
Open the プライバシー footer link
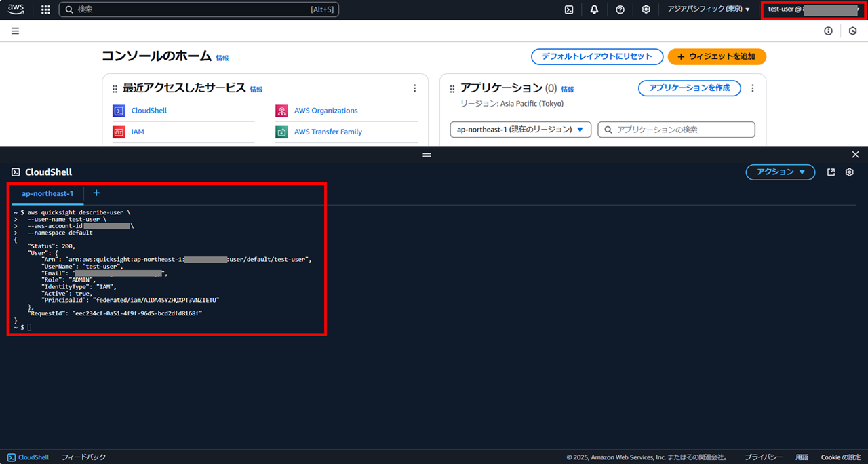tap(764, 457)
